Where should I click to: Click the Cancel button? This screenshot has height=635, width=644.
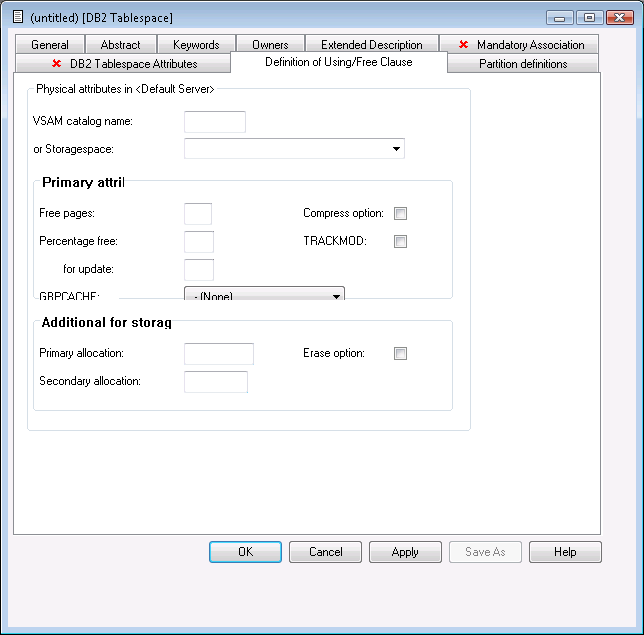click(325, 552)
